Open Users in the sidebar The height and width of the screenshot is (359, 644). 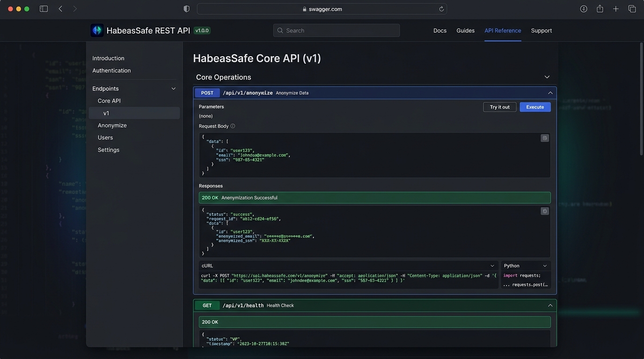pyautogui.click(x=105, y=137)
